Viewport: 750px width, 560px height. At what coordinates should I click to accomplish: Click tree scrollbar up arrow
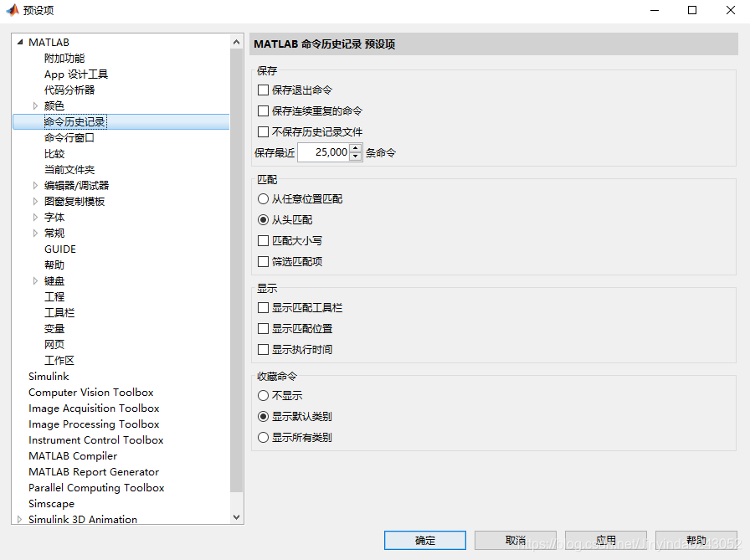pos(236,42)
